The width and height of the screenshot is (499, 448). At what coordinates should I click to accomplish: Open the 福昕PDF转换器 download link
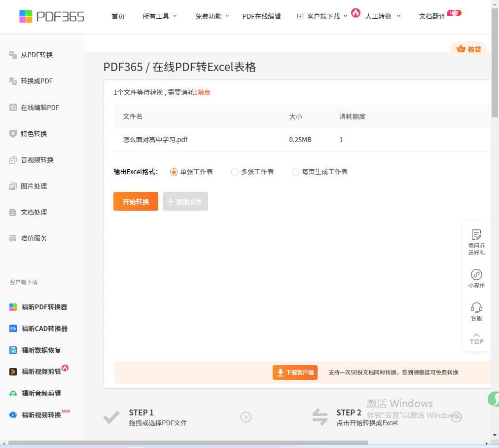pos(44,307)
